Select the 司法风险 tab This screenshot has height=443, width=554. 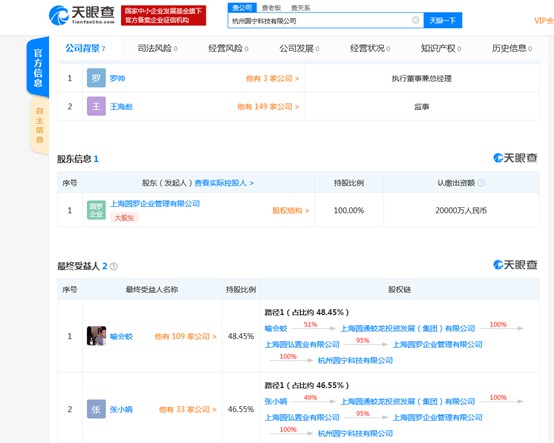157,48
